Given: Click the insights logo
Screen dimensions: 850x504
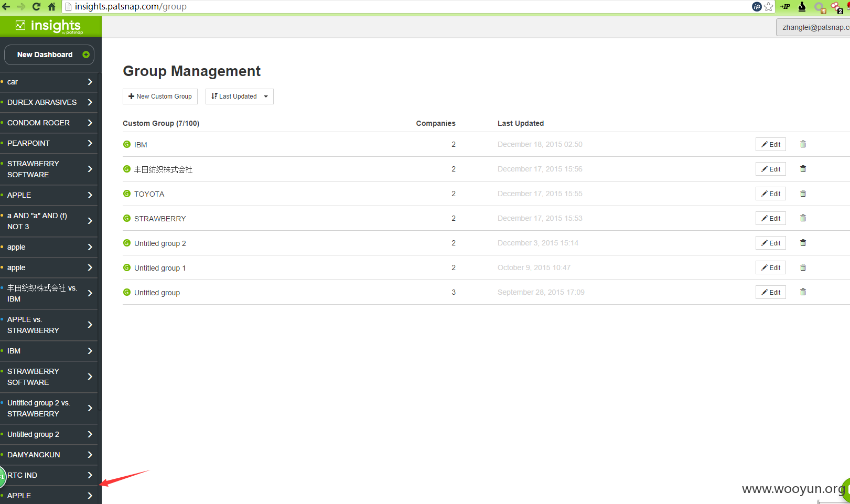Looking at the screenshot, I should [50, 26].
